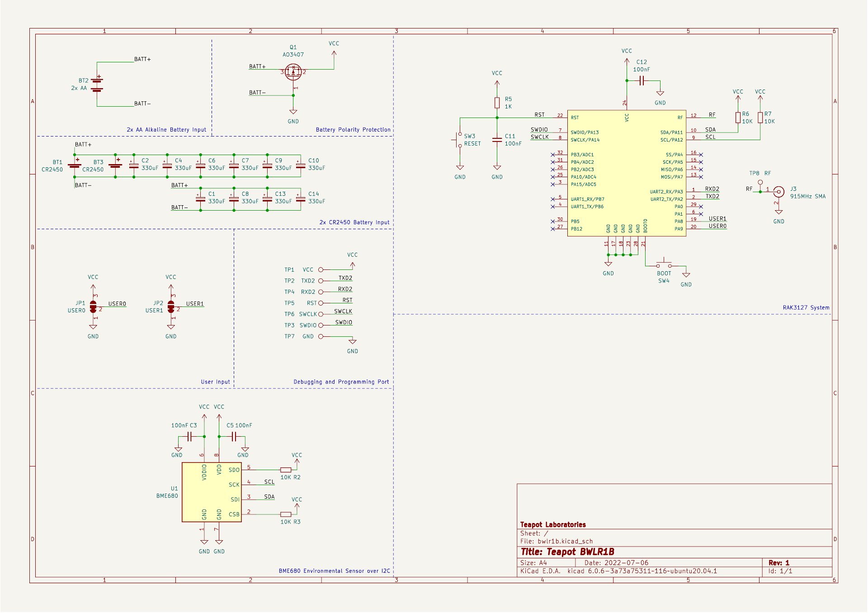Select the 10K R2 resistor near SDO
The image size is (868, 613).
click(x=285, y=470)
